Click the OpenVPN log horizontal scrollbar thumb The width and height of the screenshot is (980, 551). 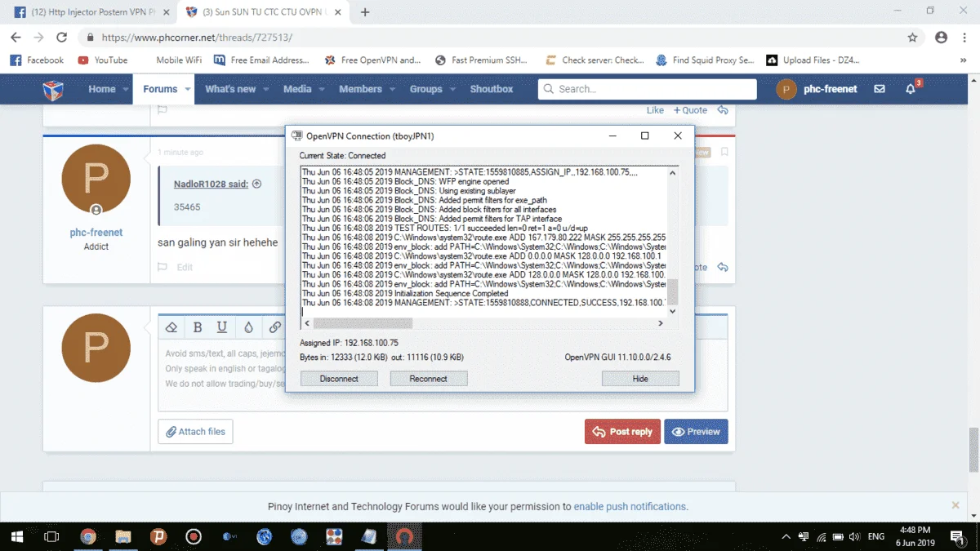click(363, 323)
